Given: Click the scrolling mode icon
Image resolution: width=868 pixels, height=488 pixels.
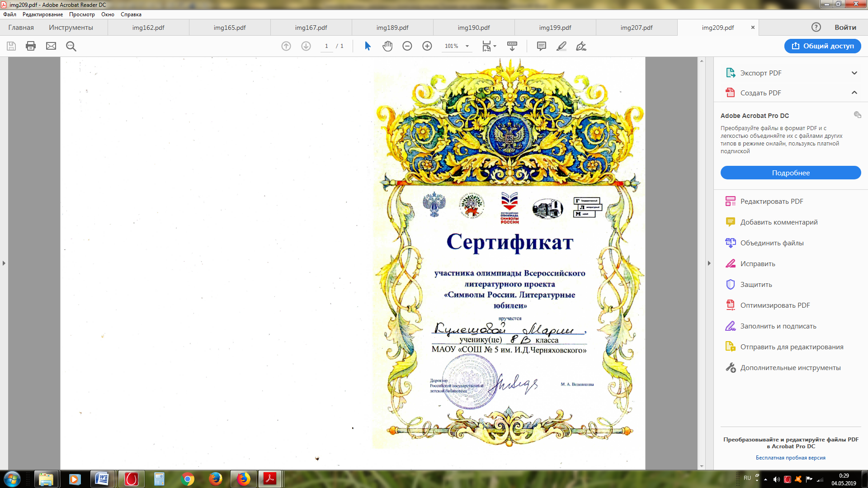Looking at the screenshot, I should 512,46.
